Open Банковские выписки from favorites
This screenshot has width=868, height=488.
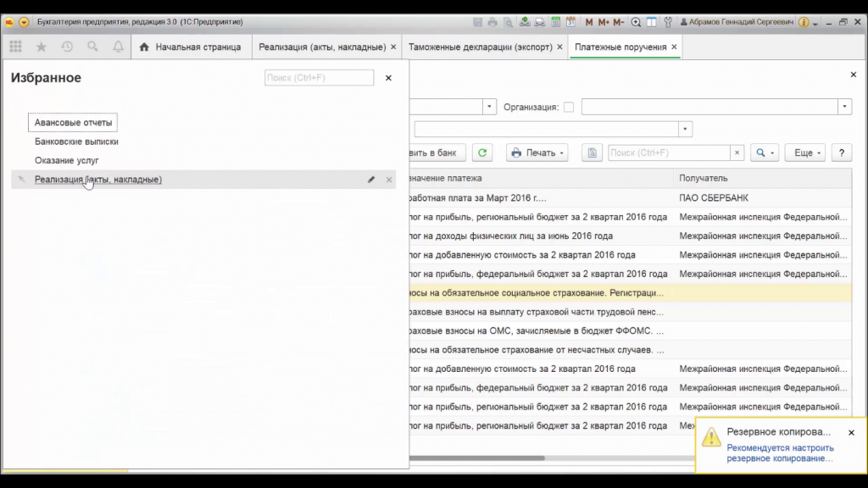pos(76,141)
